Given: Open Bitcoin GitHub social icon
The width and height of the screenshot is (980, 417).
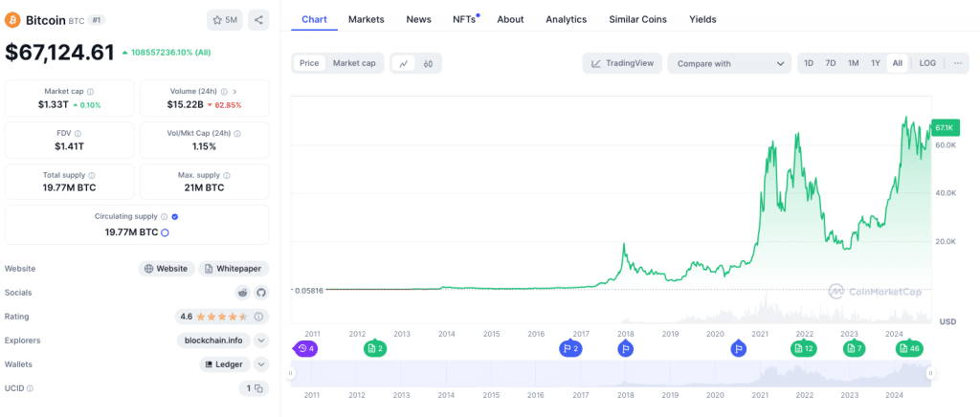Looking at the screenshot, I should coord(260,292).
